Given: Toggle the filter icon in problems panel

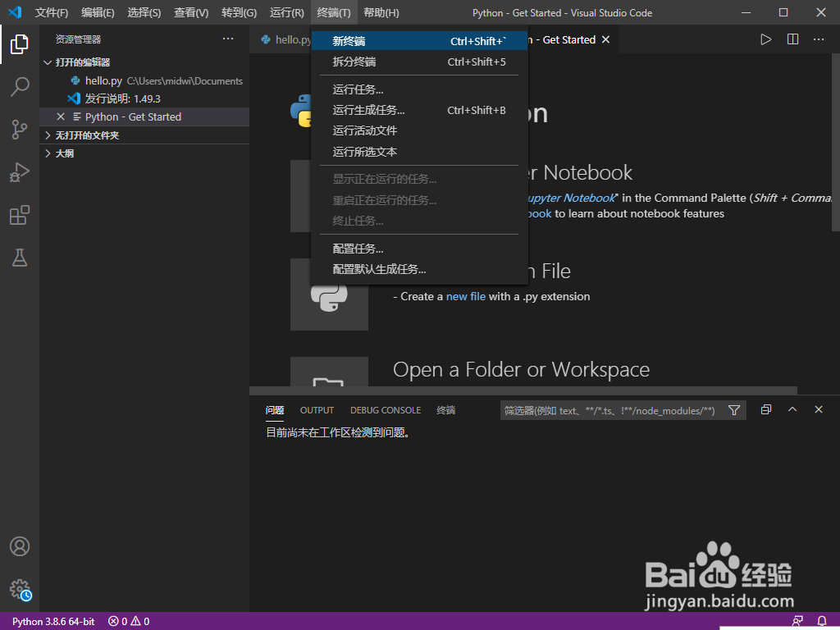Looking at the screenshot, I should (x=734, y=410).
